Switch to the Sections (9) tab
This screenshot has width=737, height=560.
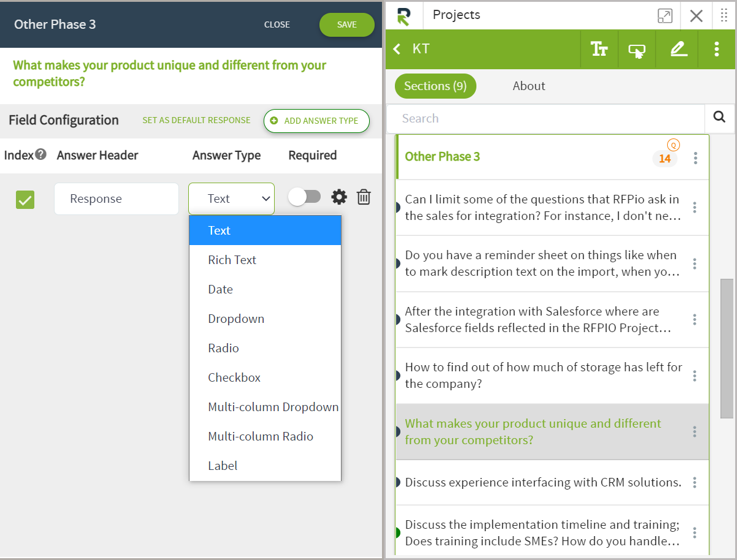(435, 86)
